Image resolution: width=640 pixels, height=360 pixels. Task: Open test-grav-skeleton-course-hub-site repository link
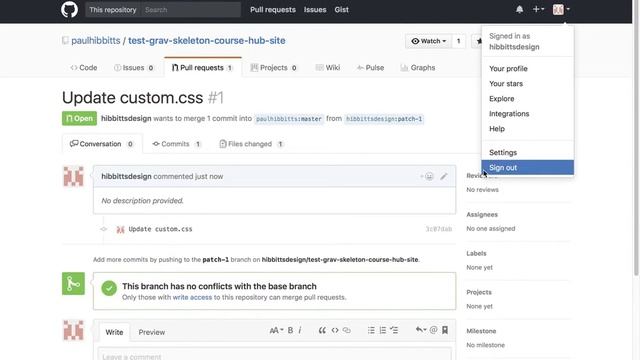coord(207,40)
